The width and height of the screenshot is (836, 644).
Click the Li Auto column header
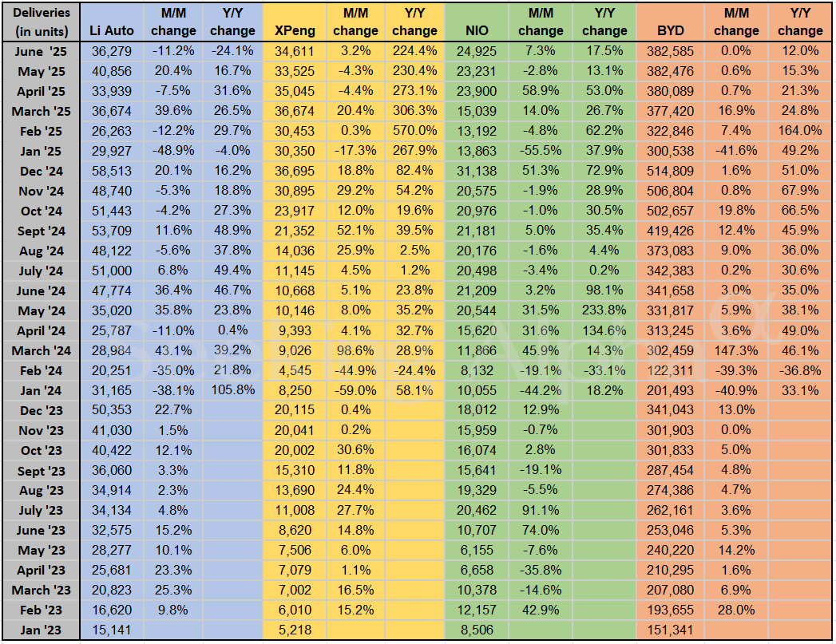coord(112,30)
